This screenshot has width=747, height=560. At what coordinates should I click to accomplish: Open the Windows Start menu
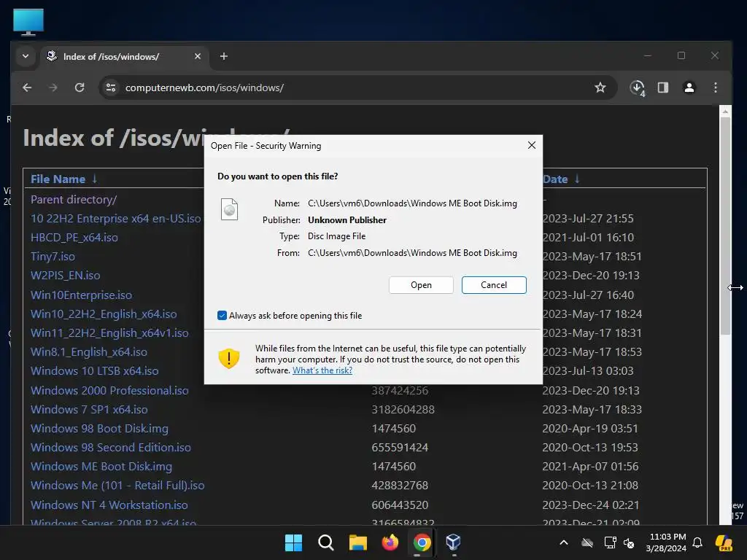[293, 542]
